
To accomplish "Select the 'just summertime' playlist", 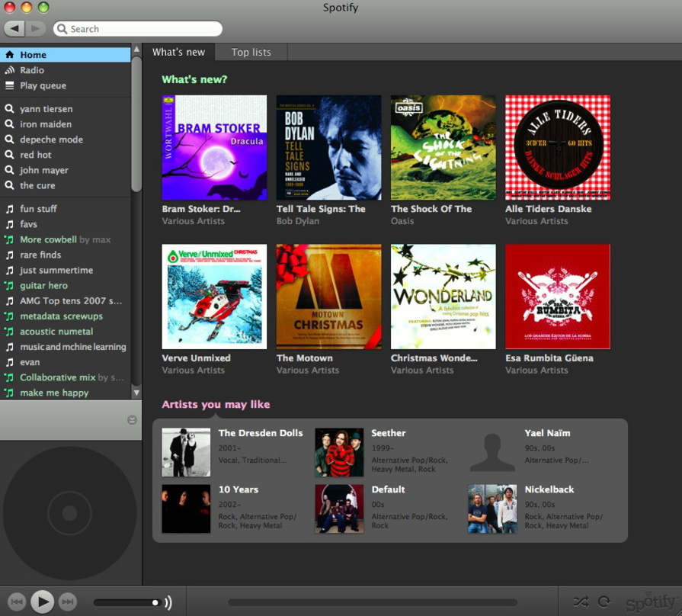I will point(66,270).
